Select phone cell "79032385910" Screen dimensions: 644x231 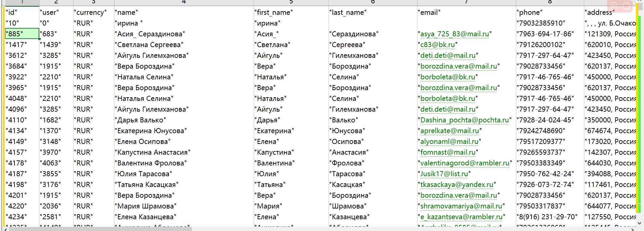(x=550, y=23)
